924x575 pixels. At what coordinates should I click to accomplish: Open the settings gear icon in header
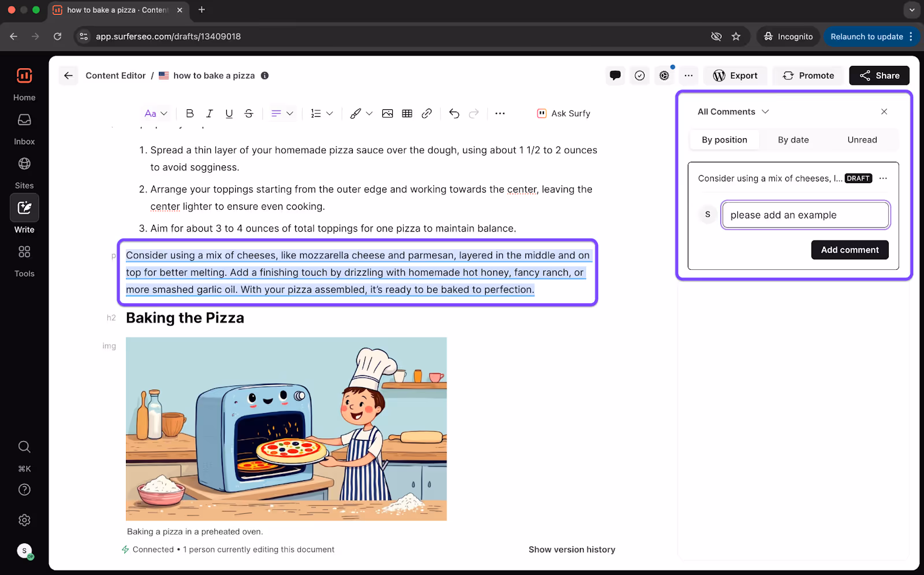(665, 76)
